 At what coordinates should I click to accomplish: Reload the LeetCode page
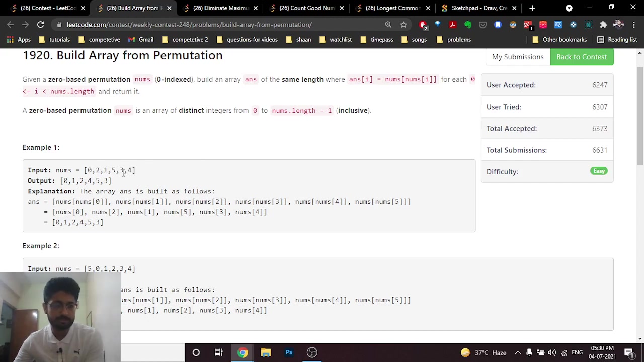40,24
